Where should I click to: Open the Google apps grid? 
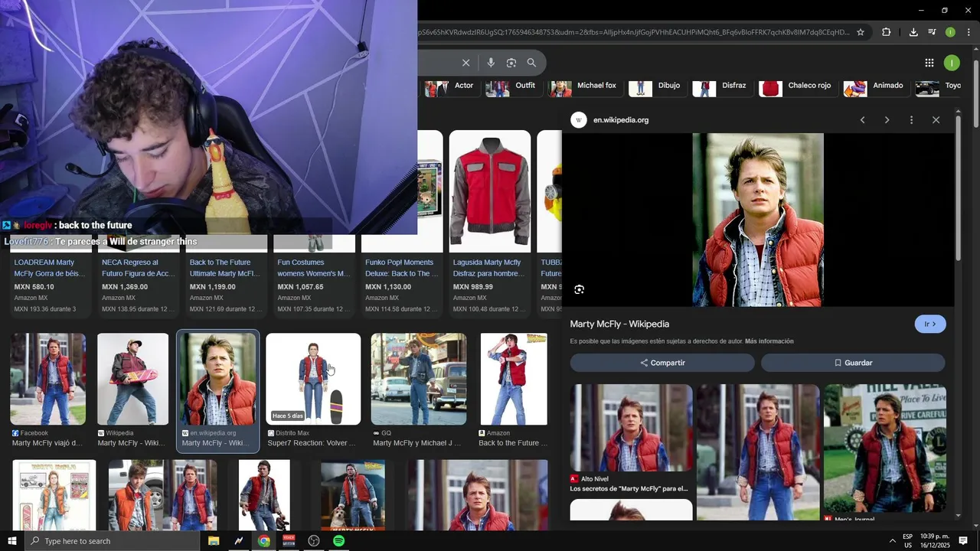(929, 63)
